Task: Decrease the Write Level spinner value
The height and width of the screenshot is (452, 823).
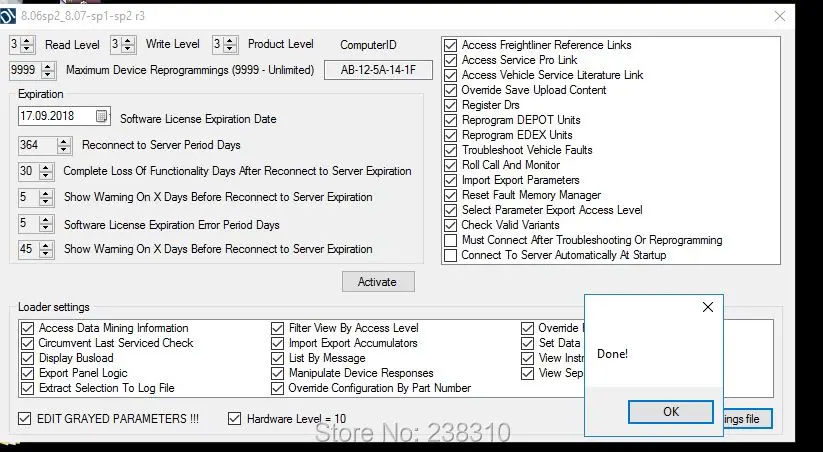Action: point(128,48)
